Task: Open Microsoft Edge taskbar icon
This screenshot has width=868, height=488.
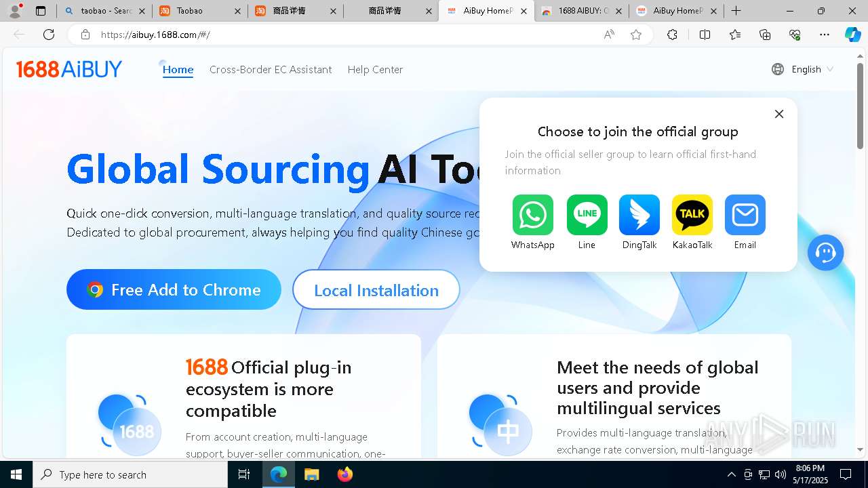Action: point(279,474)
